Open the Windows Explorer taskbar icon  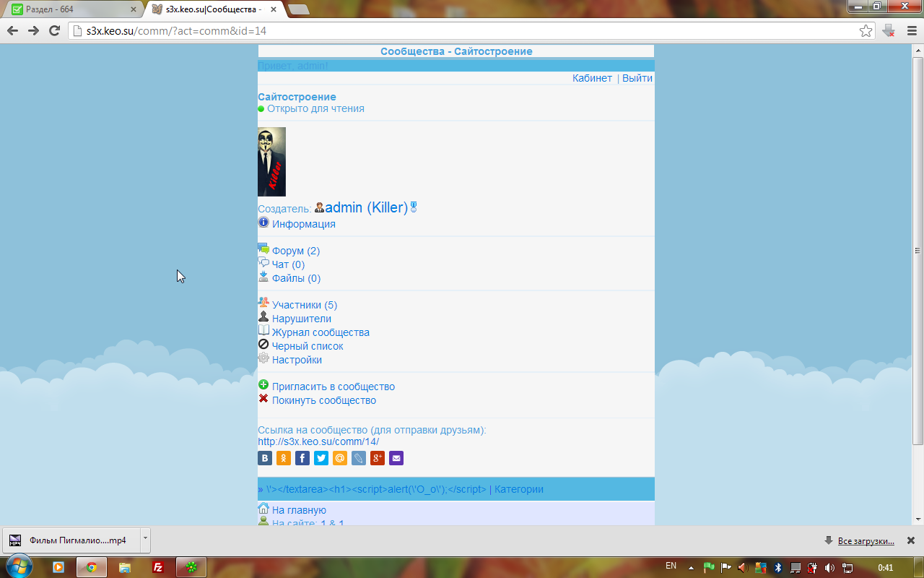click(x=125, y=567)
